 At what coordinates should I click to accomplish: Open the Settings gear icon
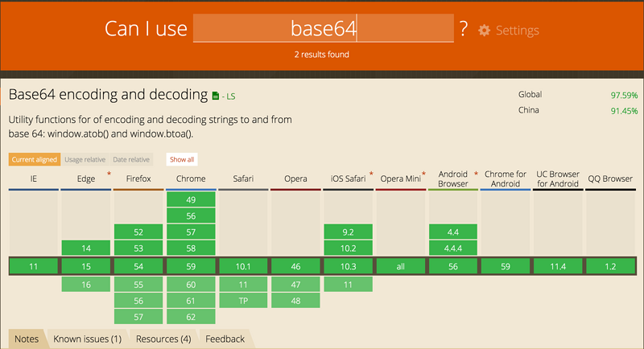coord(485,31)
